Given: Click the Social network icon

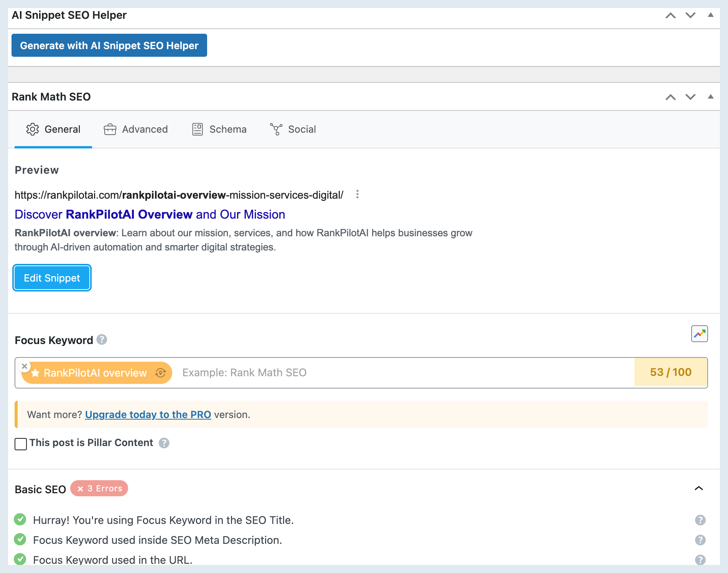Looking at the screenshot, I should click(276, 129).
